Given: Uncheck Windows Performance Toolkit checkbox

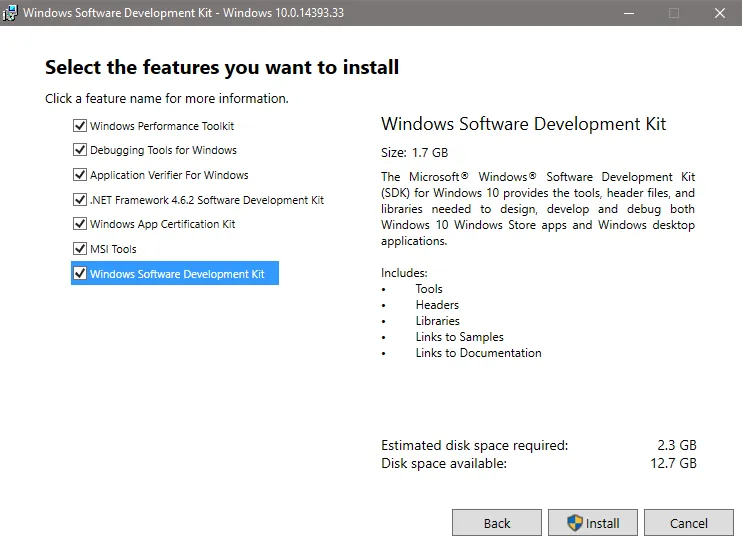Looking at the screenshot, I should (80, 126).
